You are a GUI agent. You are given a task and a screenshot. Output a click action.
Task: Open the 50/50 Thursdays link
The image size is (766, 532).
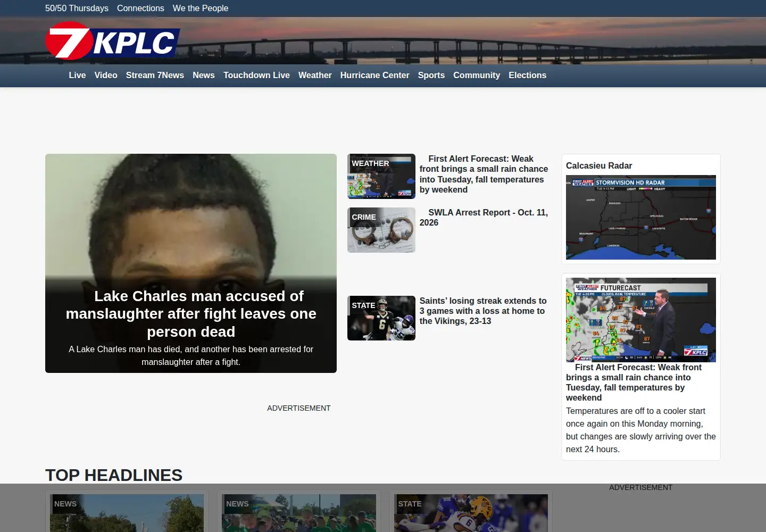[x=77, y=8]
